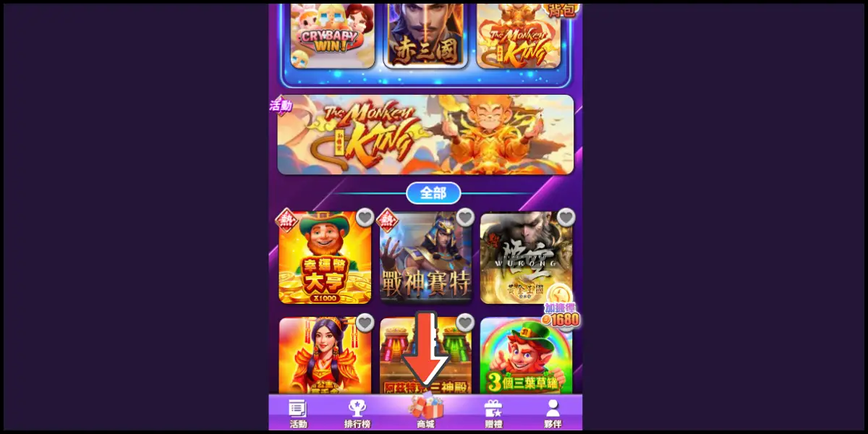Launch the 3個三葉草罐 leprechaun game
The width and height of the screenshot is (868, 434).
coord(526,356)
